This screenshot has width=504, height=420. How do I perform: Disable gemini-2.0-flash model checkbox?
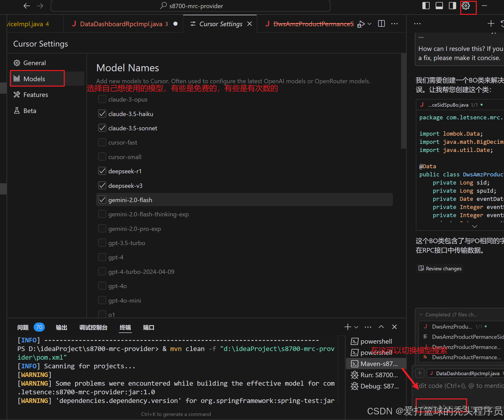click(102, 200)
